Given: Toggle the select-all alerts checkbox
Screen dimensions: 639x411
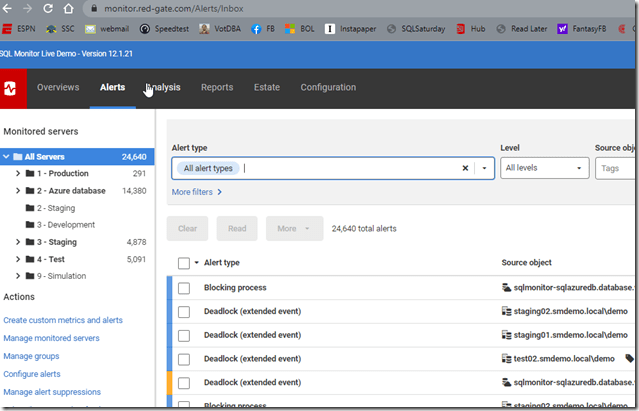Looking at the screenshot, I should click(x=183, y=263).
